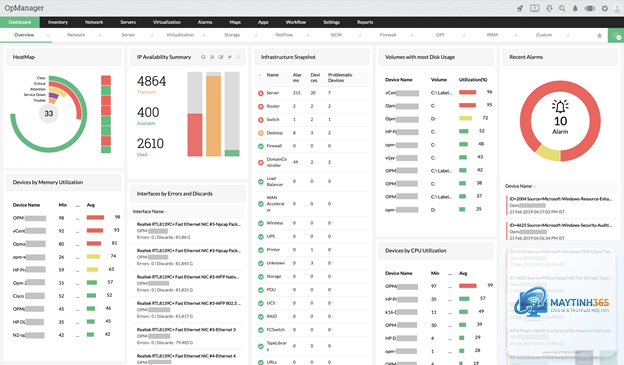624x365 pixels.
Task: Click alarm bell icon in Recent Alarms donut
Action: pos(560,106)
